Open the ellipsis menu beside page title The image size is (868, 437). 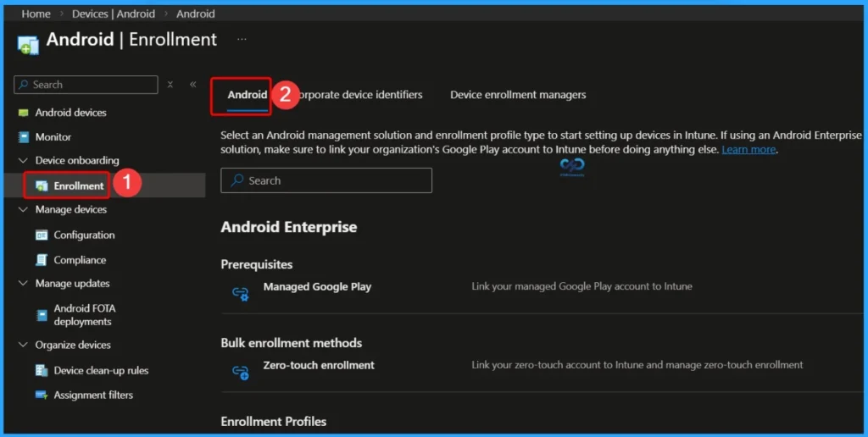coord(242,39)
